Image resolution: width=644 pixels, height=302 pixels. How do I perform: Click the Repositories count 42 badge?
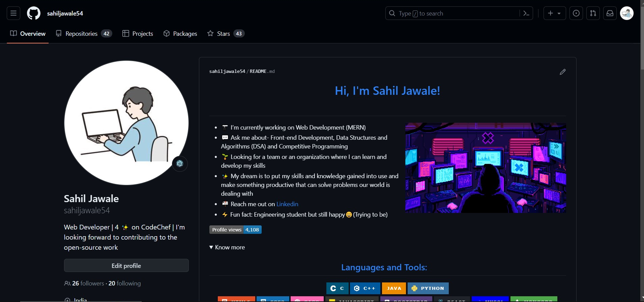pyautogui.click(x=106, y=33)
